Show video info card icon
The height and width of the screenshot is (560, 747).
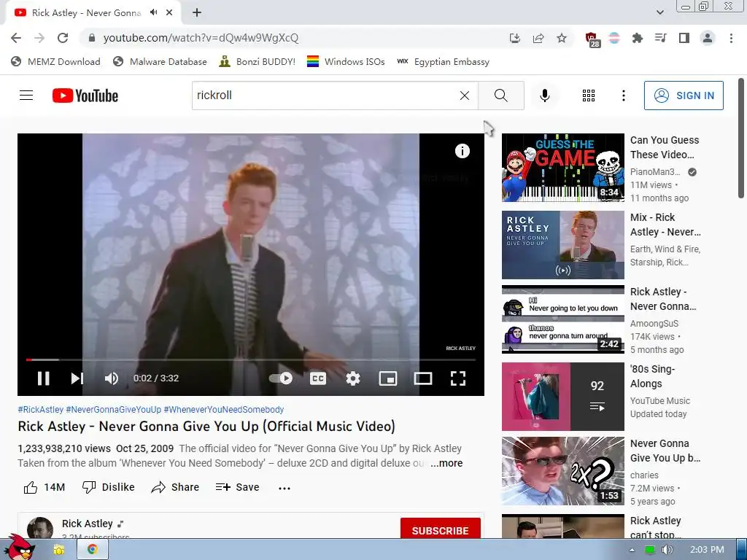462,151
